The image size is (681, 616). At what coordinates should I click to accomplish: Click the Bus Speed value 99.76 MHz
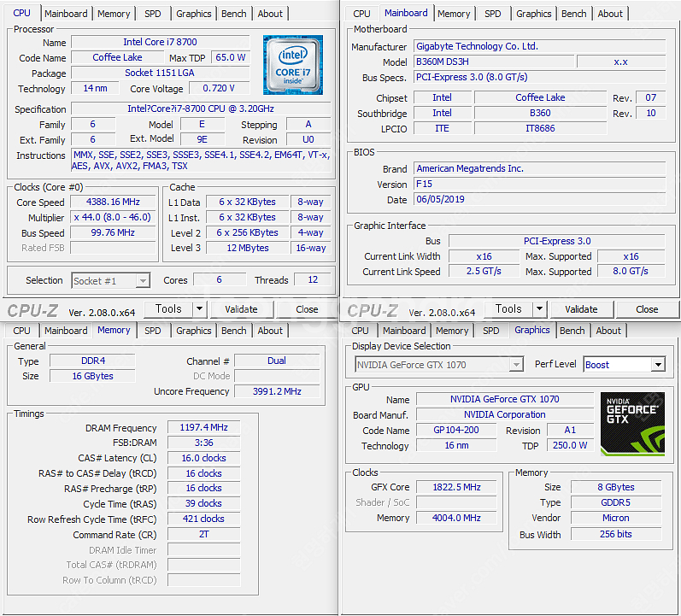coord(113,232)
